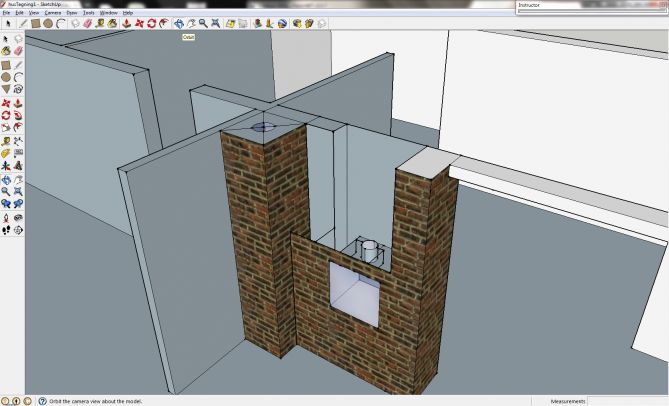
Task: Open the Window menu
Action: 109,12
